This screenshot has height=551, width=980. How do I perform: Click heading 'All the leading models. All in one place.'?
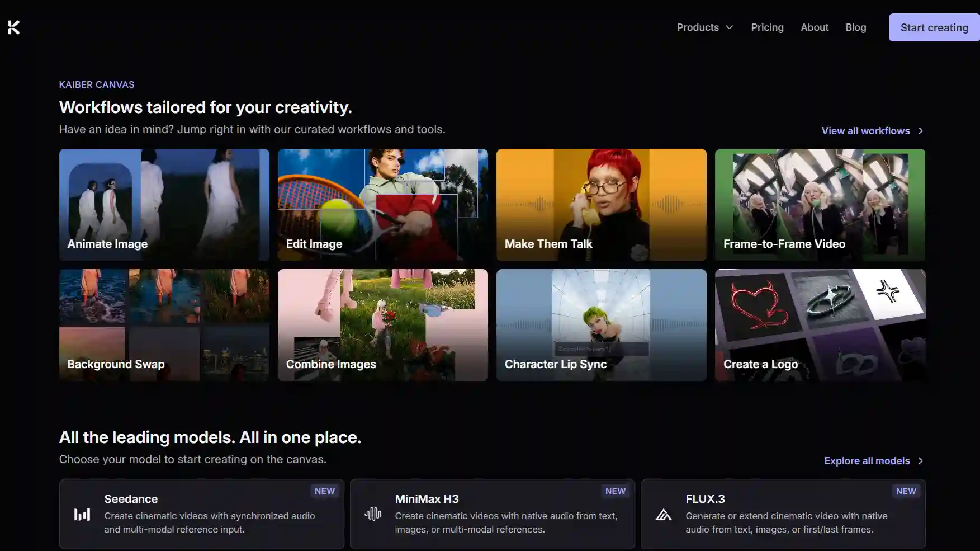210,437
